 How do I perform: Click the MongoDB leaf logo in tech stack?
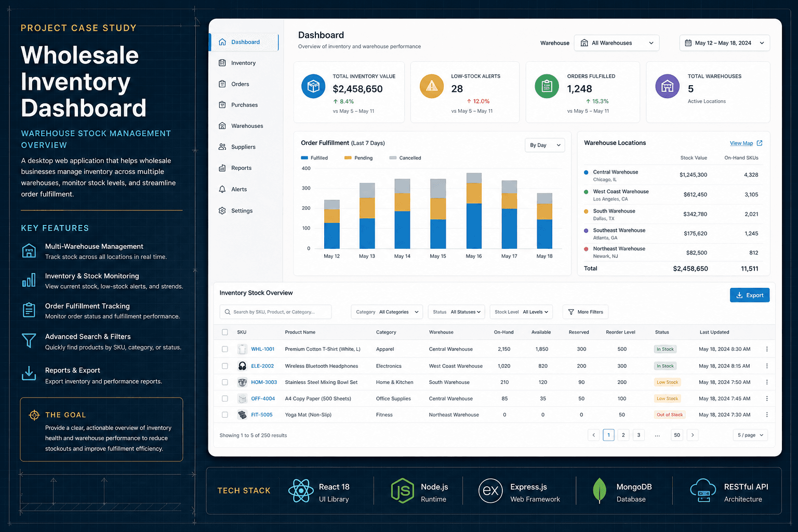click(600, 490)
